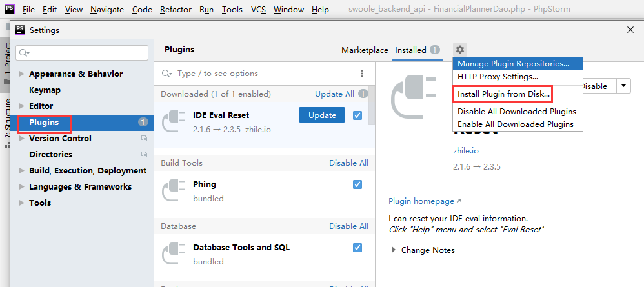Expand the Change Notes section
This screenshot has height=287, width=644.
tap(394, 250)
